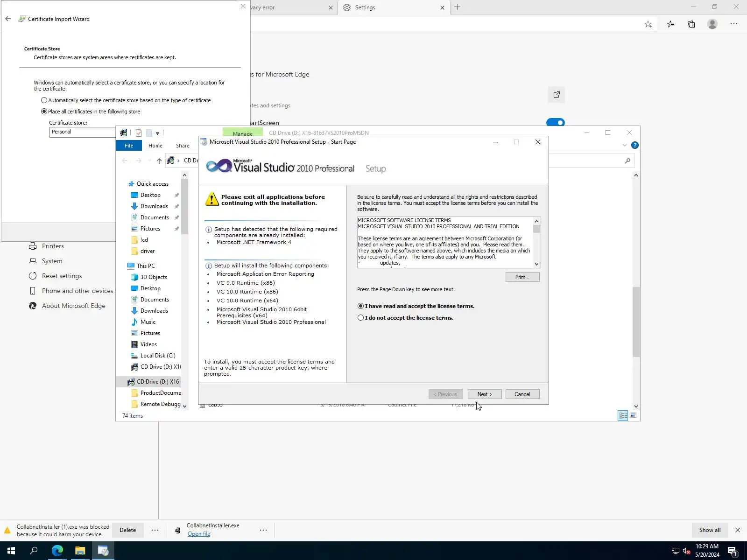
Task: Open more options for CollabnetInstaller.exe download
Action: click(x=263, y=530)
